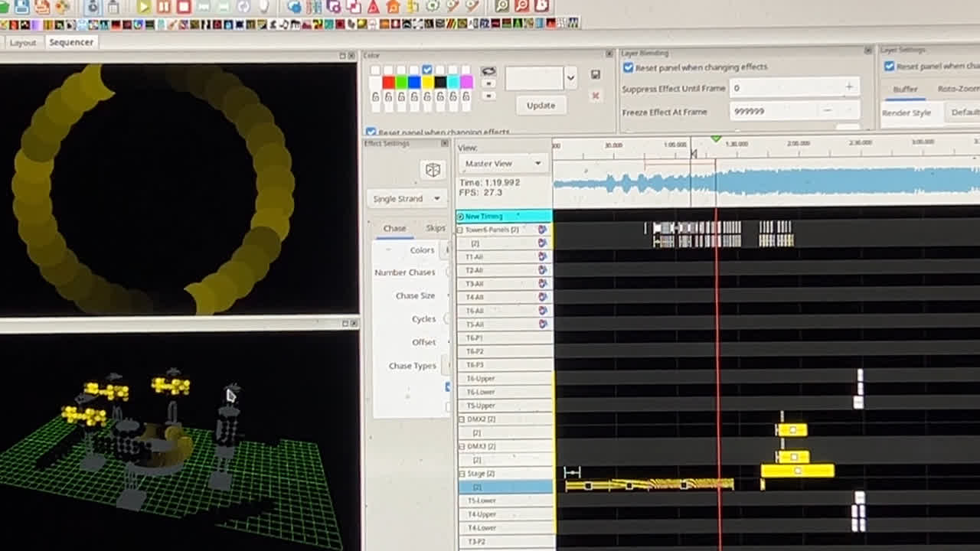Switch to the Layout tab

(23, 43)
